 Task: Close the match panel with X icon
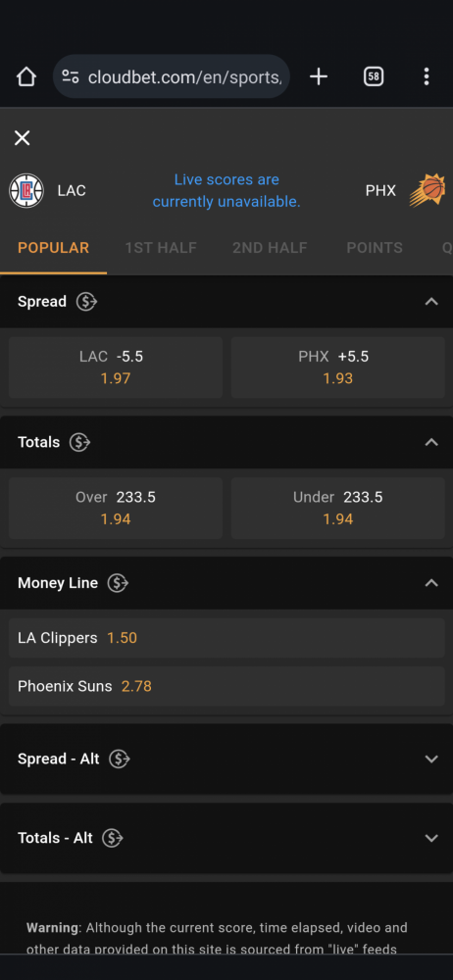point(22,138)
